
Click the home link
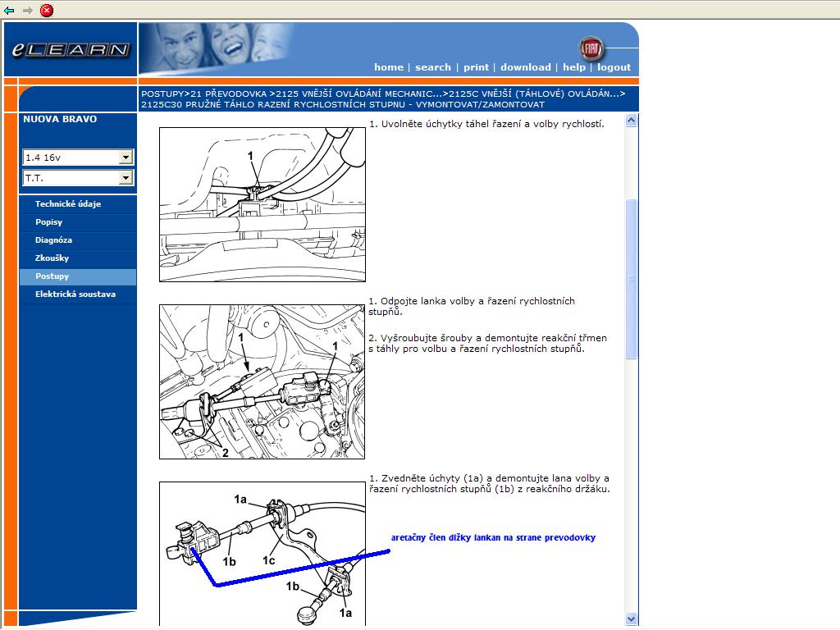(x=389, y=67)
